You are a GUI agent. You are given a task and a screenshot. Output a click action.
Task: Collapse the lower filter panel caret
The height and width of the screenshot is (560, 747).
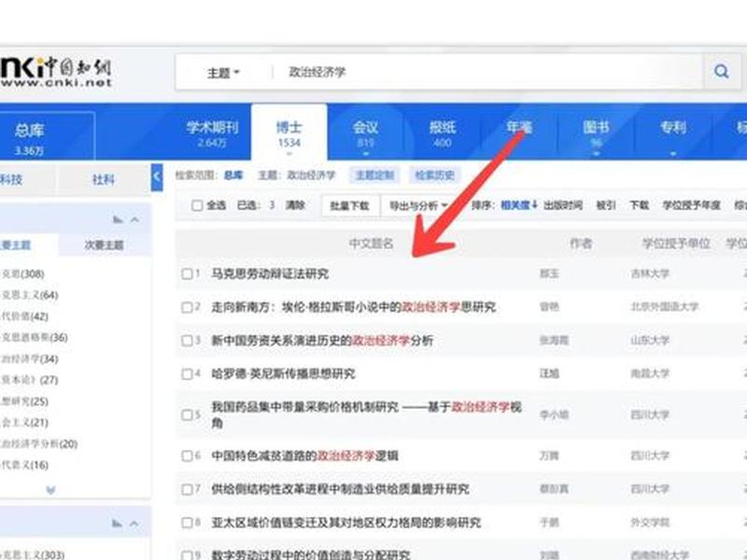click(x=134, y=524)
